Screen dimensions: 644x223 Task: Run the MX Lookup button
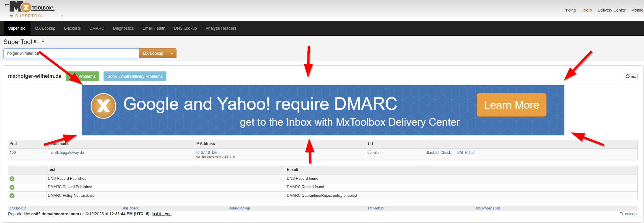tap(153, 53)
